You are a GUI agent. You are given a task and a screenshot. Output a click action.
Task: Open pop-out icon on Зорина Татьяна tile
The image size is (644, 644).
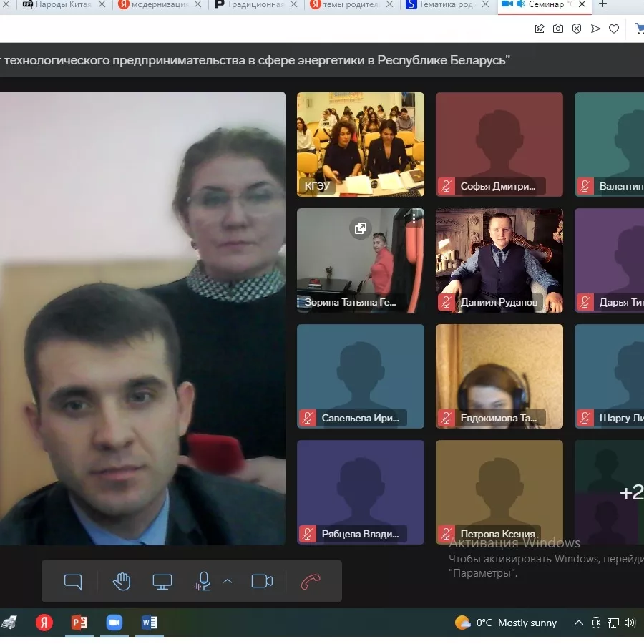click(x=361, y=228)
